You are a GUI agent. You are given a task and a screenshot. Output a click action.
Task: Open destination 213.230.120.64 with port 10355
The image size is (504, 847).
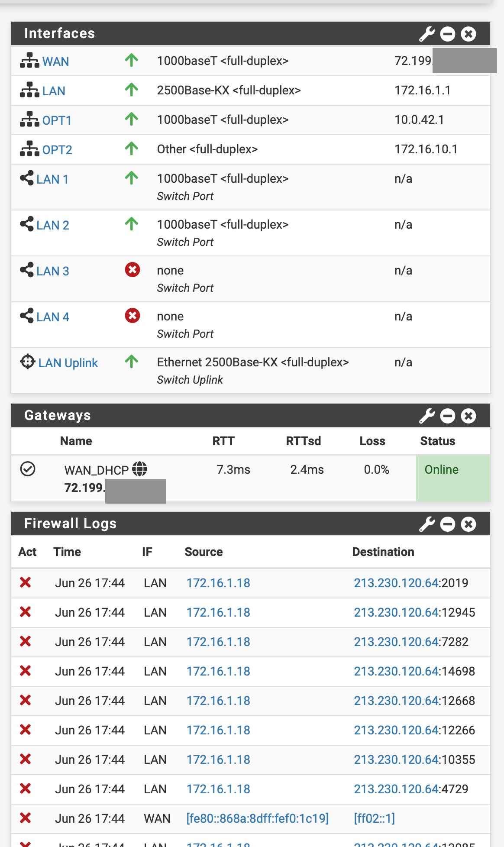pyautogui.click(x=396, y=760)
